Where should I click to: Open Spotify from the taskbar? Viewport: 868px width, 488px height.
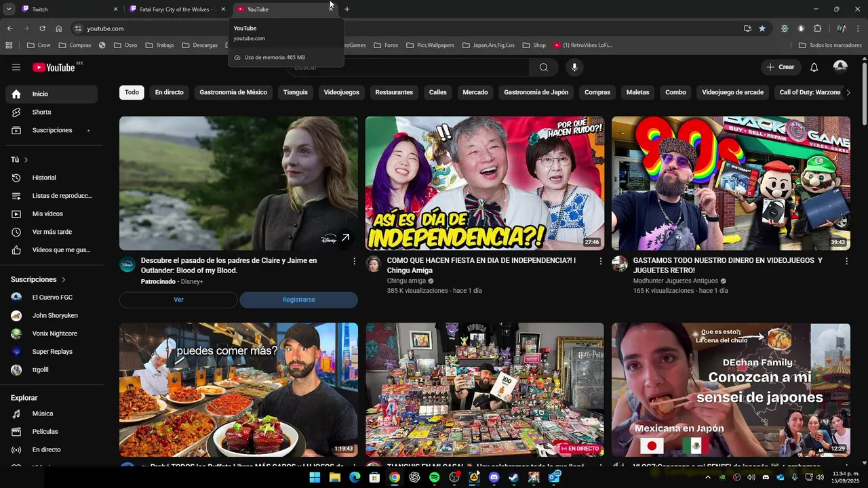tap(435, 477)
